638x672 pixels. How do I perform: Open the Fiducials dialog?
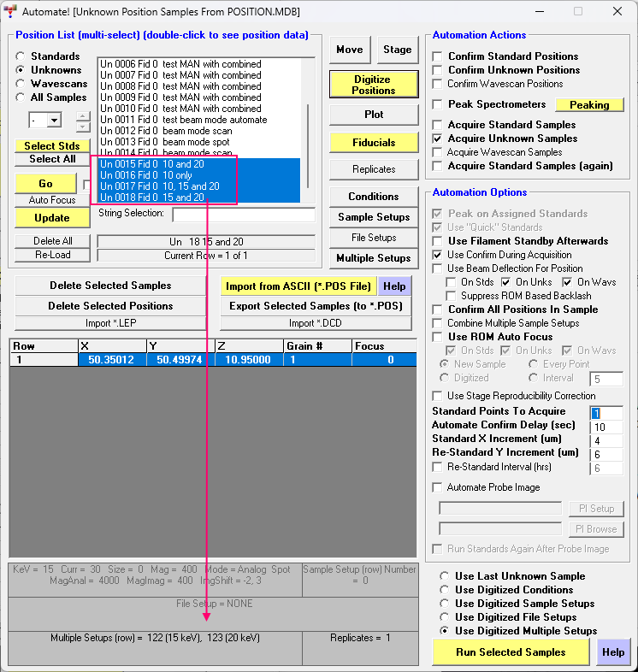click(373, 143)
